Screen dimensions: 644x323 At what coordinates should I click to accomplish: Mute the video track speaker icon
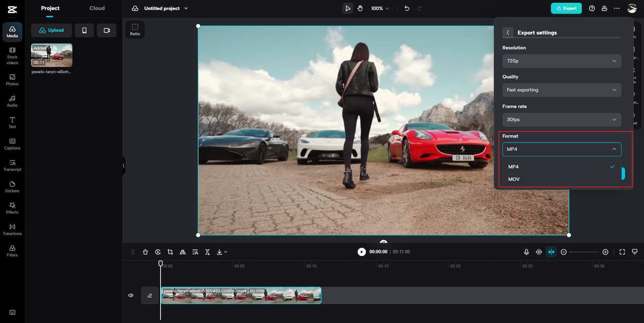pyautogui.click(x=131, y=295)
